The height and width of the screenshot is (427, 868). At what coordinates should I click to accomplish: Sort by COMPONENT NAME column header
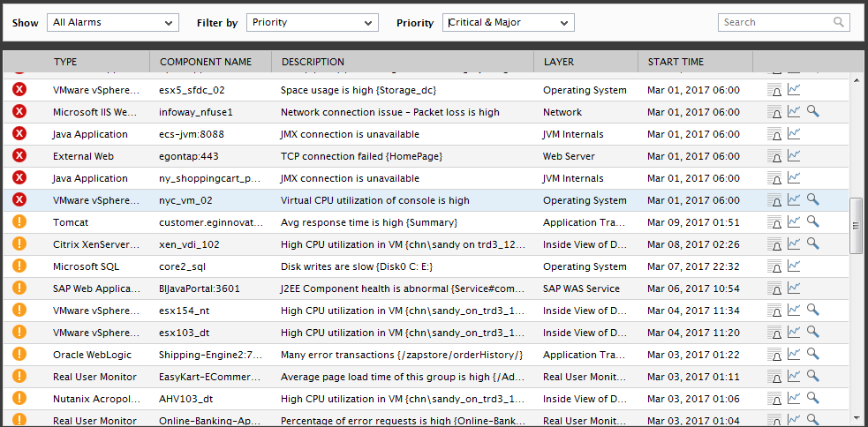(x=206, y=62)
